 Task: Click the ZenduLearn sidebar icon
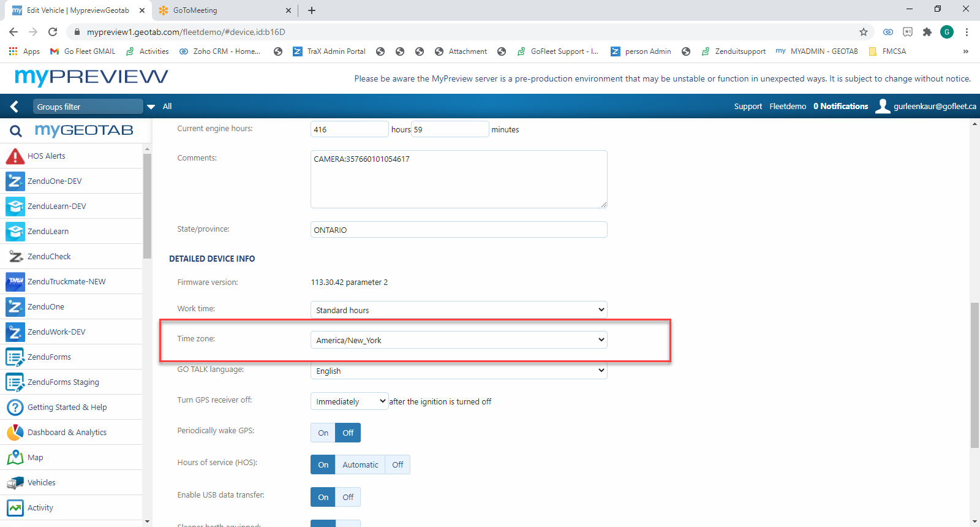15,232
